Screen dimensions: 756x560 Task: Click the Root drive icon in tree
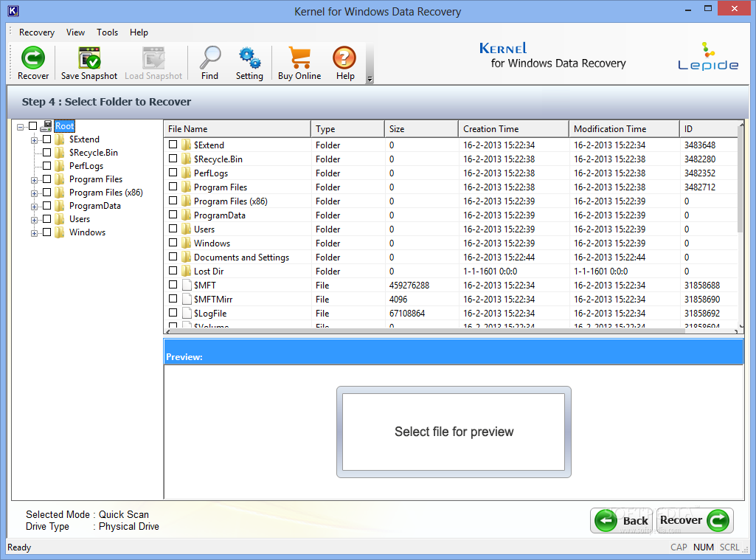(46, 126)
